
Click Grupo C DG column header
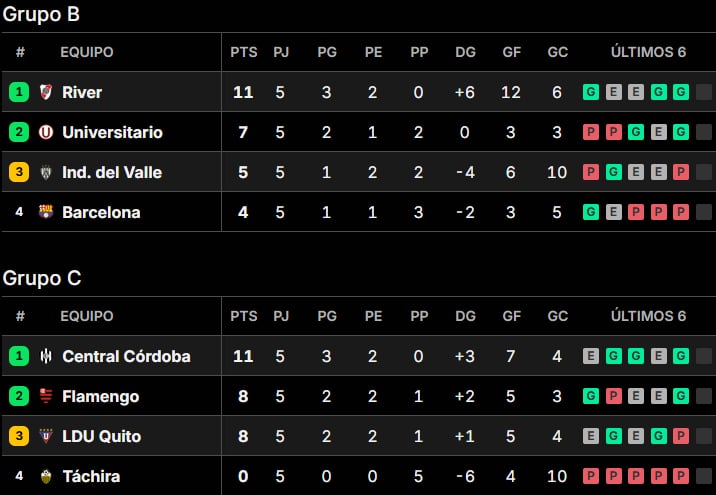click(x=465, y=316)
